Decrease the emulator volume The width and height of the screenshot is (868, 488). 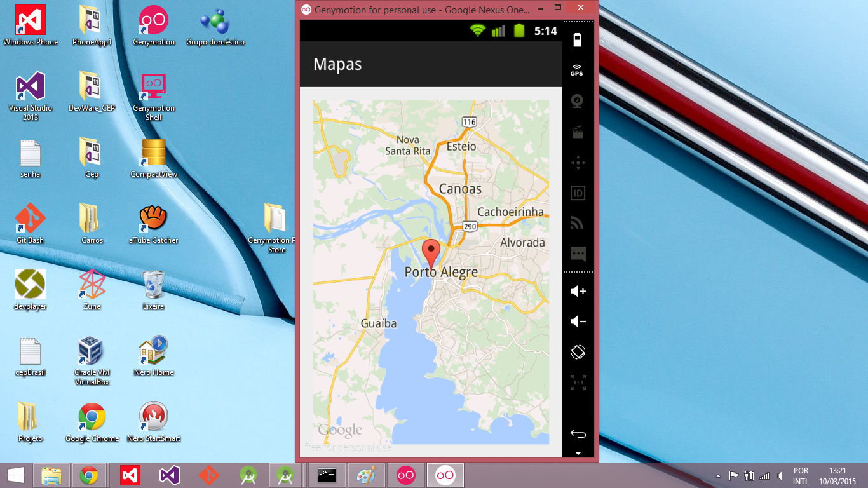(x=578, y=321)
